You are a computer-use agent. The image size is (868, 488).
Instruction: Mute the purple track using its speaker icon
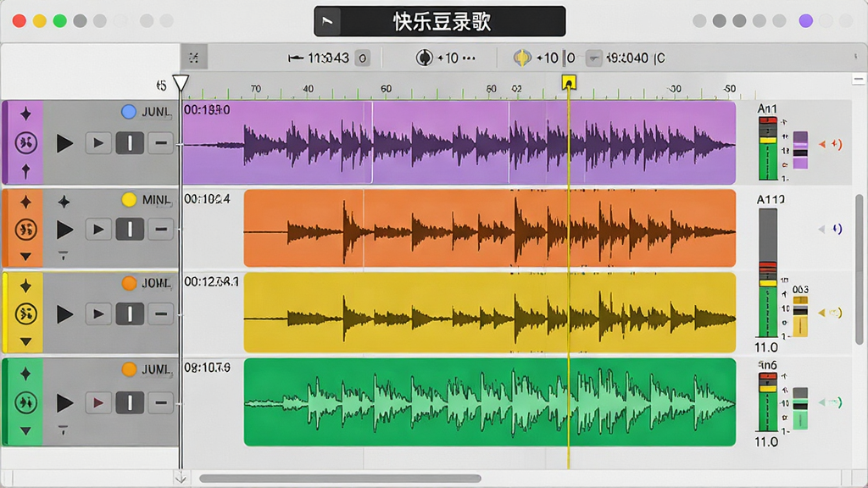tap(831, 144)
